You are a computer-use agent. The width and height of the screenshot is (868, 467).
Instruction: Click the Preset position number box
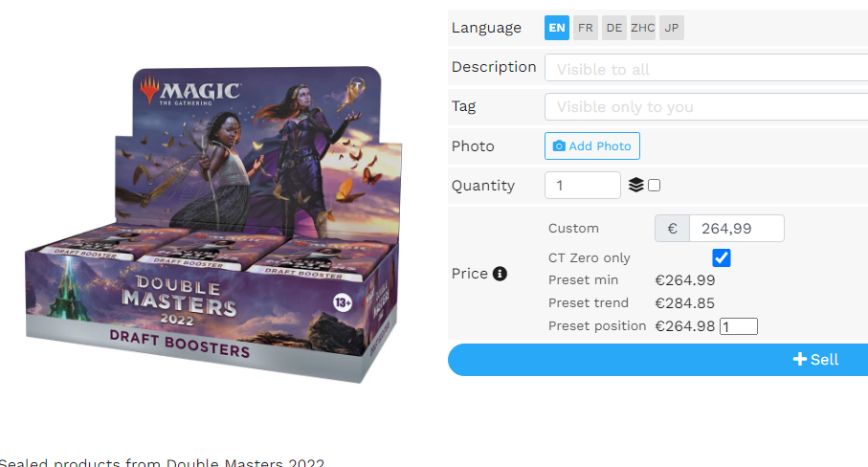tap(739, 326)
